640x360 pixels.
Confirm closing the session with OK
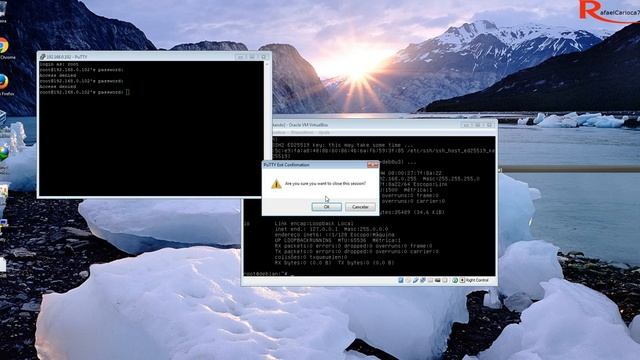(327, 207)
